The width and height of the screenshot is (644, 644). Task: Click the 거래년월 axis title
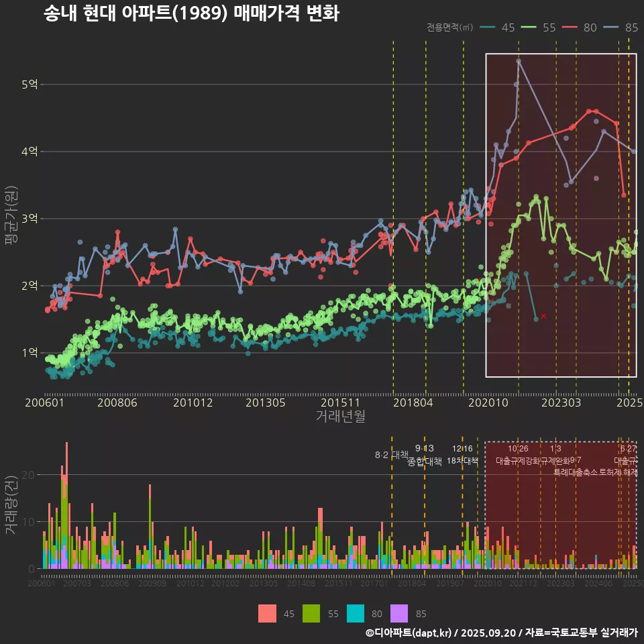pos(340,417)
